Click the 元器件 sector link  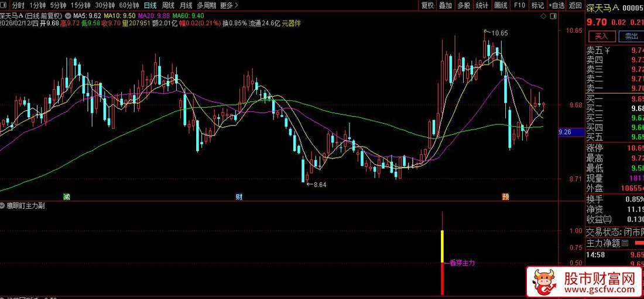coord(292,23)
